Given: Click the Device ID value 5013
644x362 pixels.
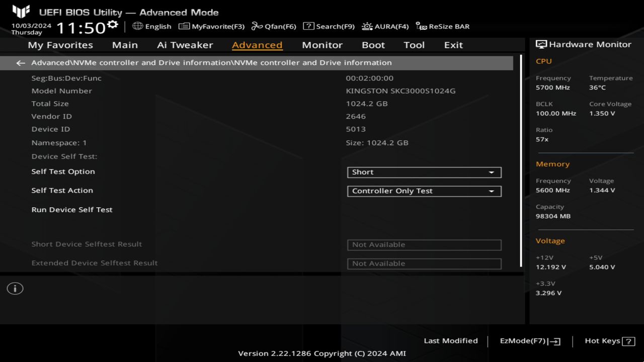Looking at the screenshot, I should point(356,129).
